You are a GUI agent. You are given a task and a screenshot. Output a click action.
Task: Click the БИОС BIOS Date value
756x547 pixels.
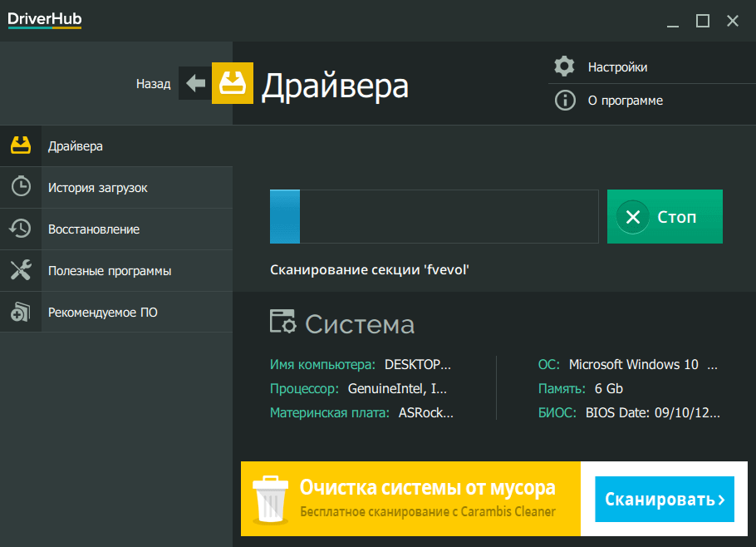coord(653,413)
